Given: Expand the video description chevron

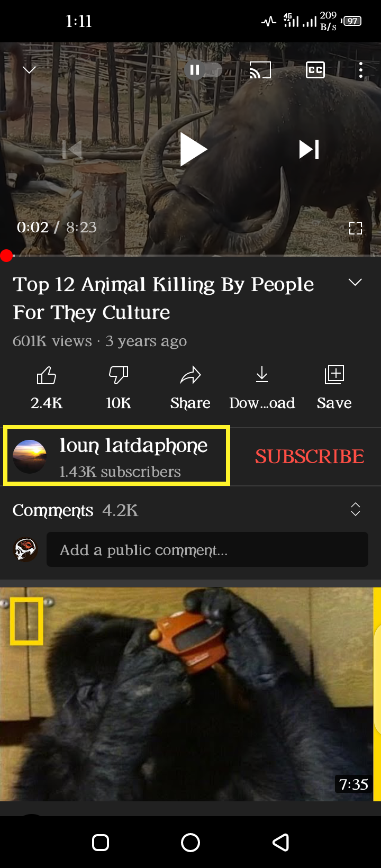Looking at the screenshot, I should 356,283.
